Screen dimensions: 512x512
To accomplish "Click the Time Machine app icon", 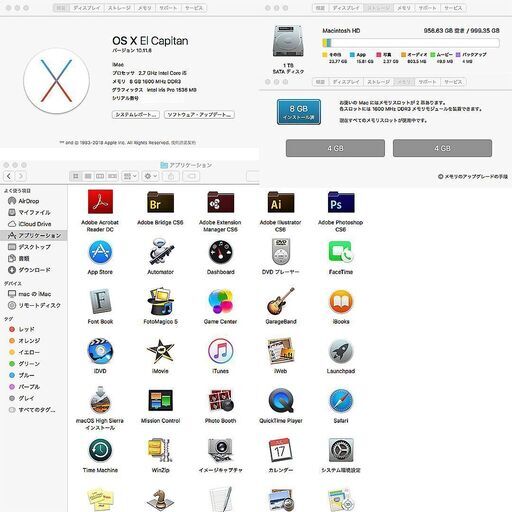I will click(100, 450).
